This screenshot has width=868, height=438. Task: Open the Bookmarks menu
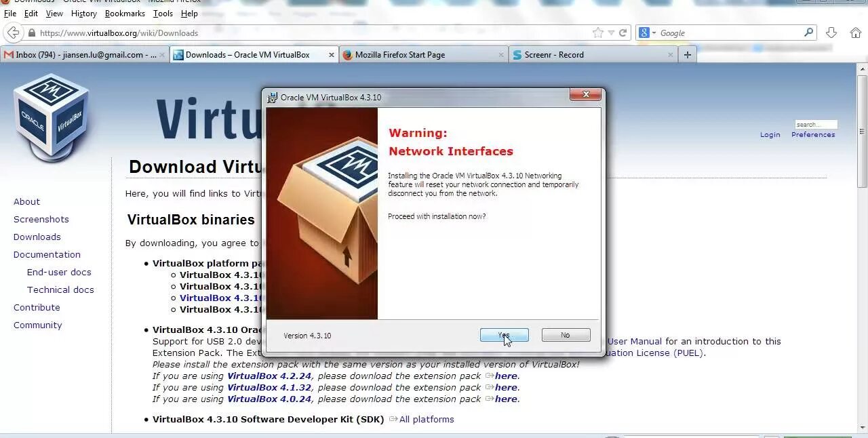(125, 13)
